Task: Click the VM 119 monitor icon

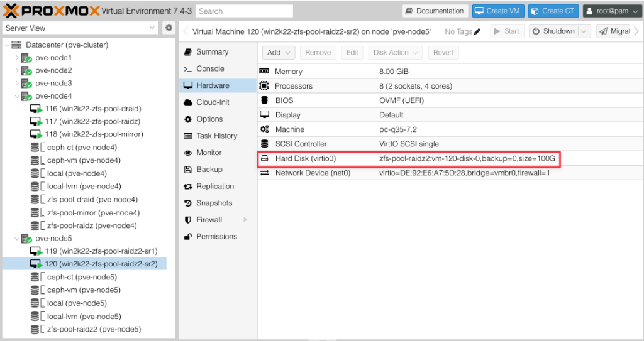Action: point(36,251)
